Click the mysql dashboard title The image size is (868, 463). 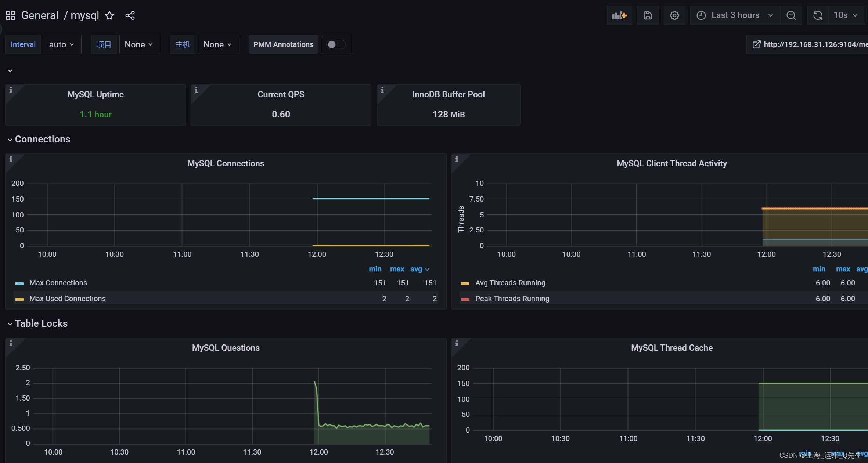tap(85, 15)
